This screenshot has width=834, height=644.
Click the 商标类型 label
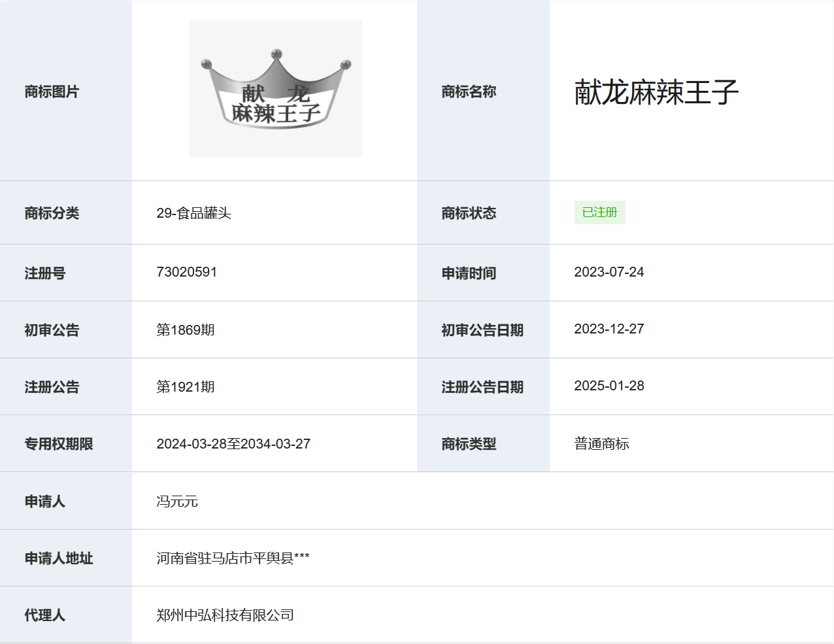[469, 444]
